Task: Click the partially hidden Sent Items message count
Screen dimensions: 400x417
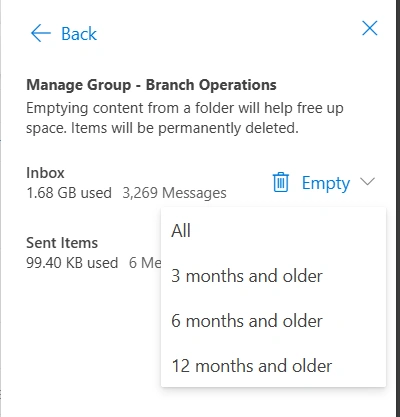Action: 145,263
